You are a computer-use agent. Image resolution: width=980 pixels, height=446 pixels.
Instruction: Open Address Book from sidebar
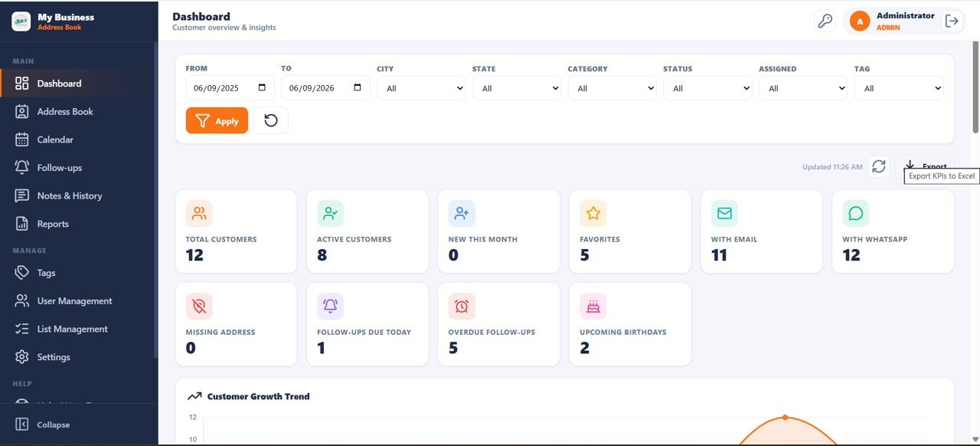(77, 111)
